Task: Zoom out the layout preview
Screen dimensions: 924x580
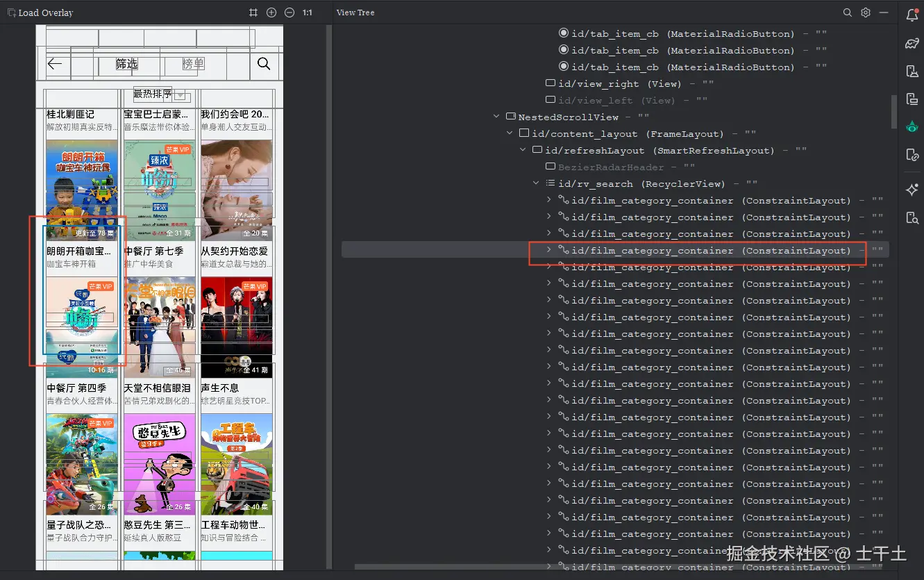Action: [289, 13]
